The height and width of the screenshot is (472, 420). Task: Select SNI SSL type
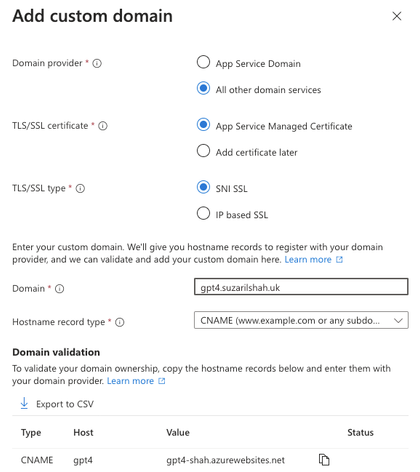pos(203,187)
